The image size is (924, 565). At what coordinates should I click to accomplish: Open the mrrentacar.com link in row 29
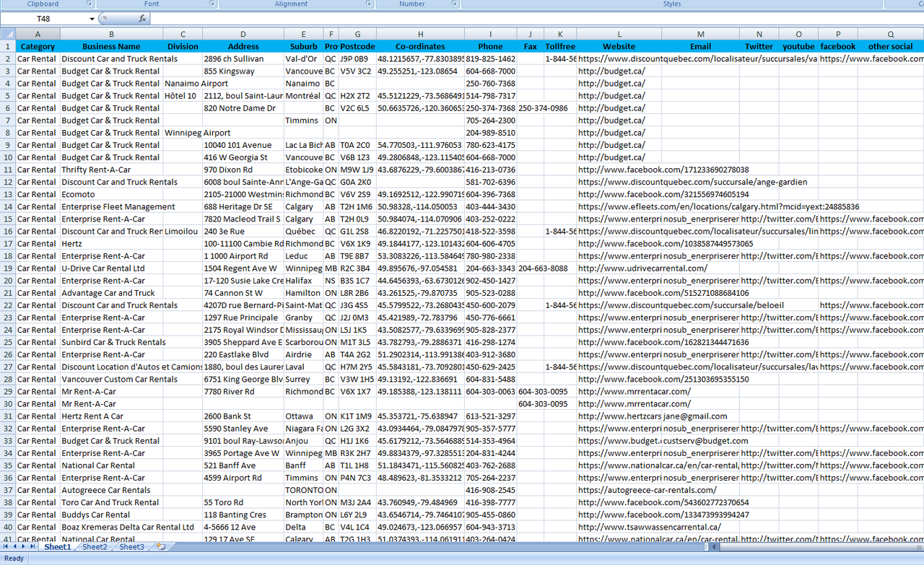click(x=634, y=392)
